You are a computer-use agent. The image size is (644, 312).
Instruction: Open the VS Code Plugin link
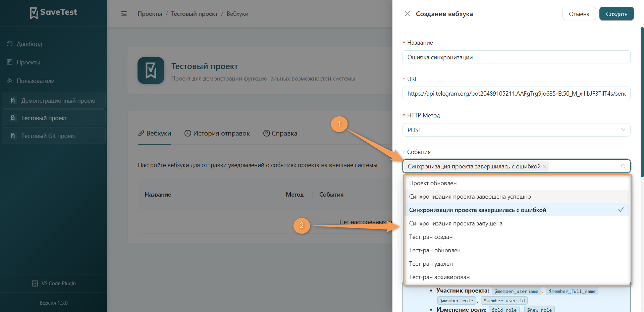click(x=54, y=283)
